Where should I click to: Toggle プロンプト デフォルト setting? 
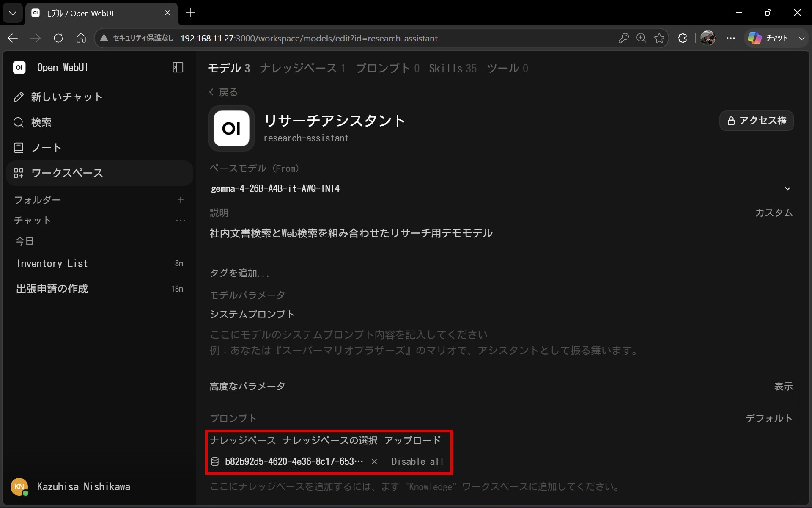click(x=768, y=419)
